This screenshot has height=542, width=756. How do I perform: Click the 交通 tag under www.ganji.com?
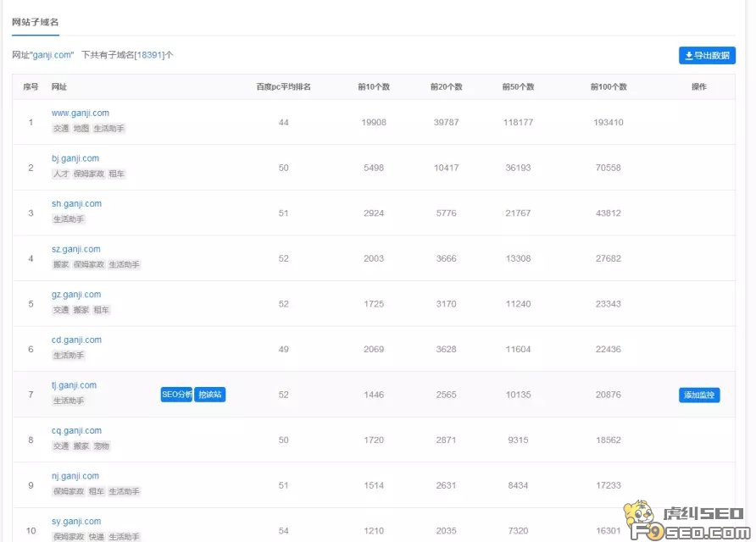(61, 128)
